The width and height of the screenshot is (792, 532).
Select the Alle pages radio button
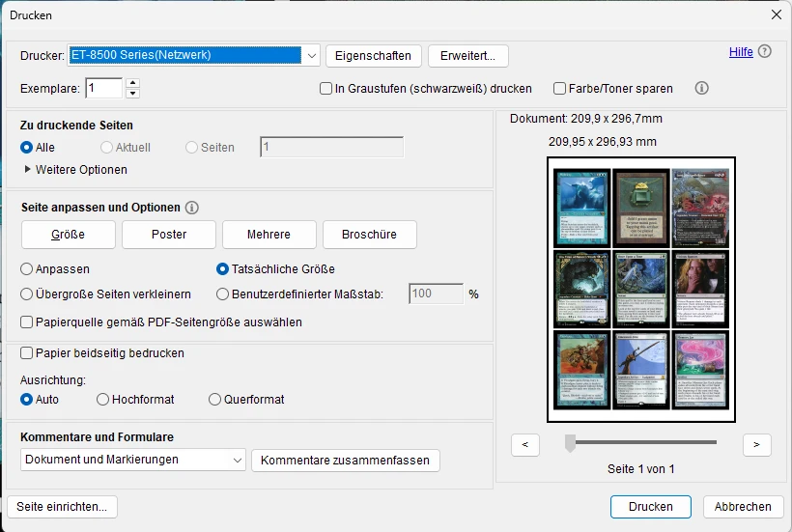coord(26,148)
